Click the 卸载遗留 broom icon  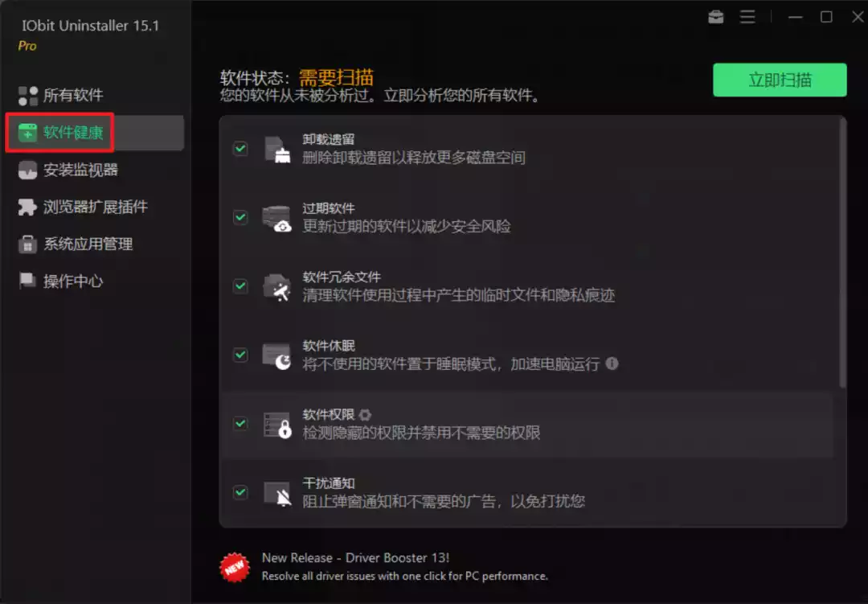277,150
